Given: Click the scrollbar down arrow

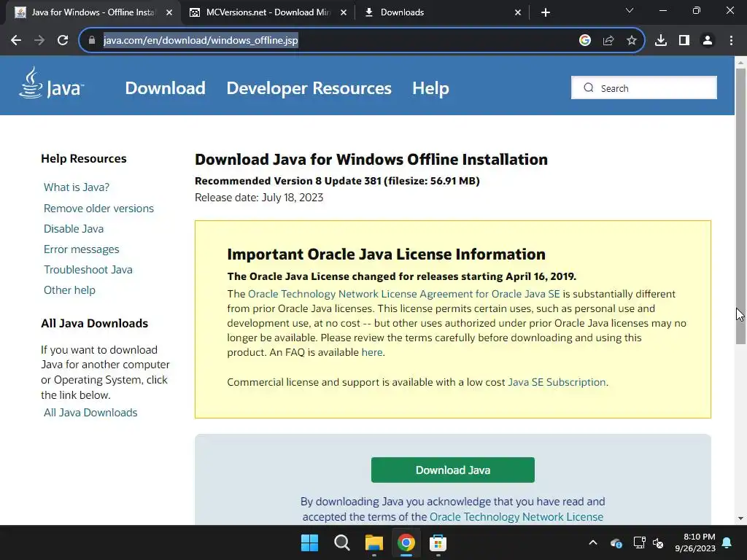Looking at the screenshot, I should click(x=740, y=518).
